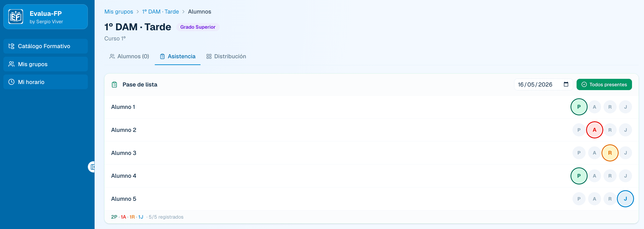Mark Alumno 1 as Presente (P)
The height and width of the screenshot is (229, 644).
click(x=579, y=107)
